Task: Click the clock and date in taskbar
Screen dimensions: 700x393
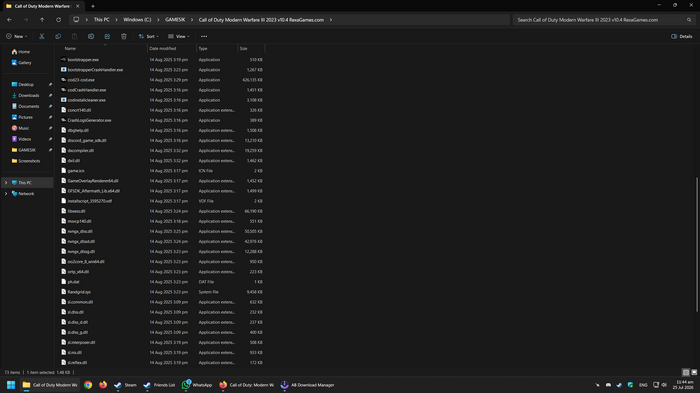Action: pos(684,385)
